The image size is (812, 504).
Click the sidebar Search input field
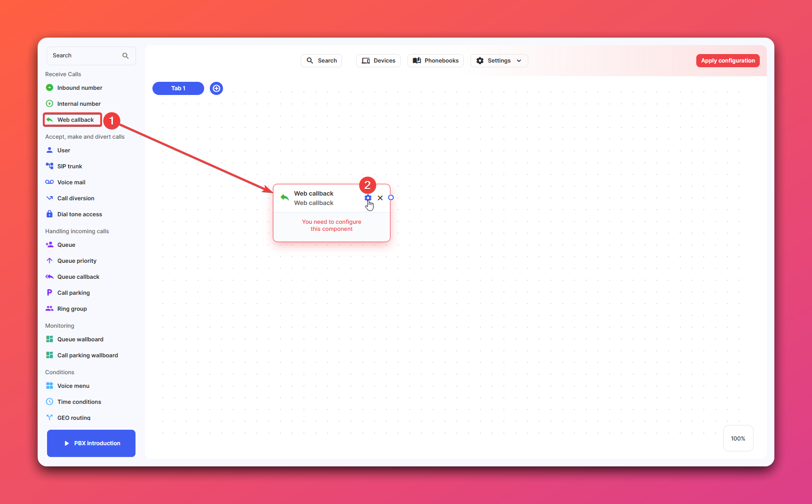(86, 55)
